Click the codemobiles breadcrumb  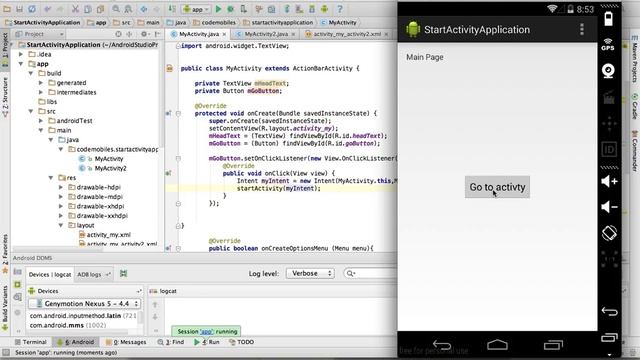point(215,22)
